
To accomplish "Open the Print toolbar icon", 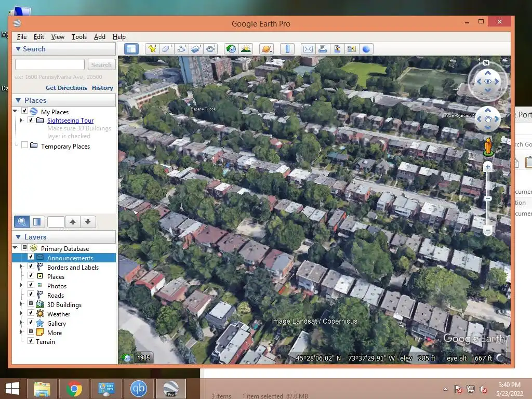I will [x=322, y=49].
